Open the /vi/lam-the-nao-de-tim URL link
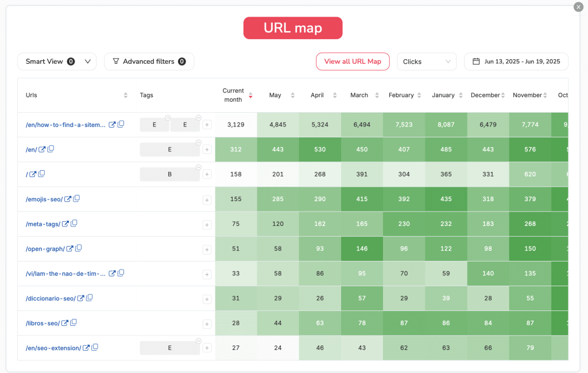This screenshot has width=588, height=373. tap(65, 274)
